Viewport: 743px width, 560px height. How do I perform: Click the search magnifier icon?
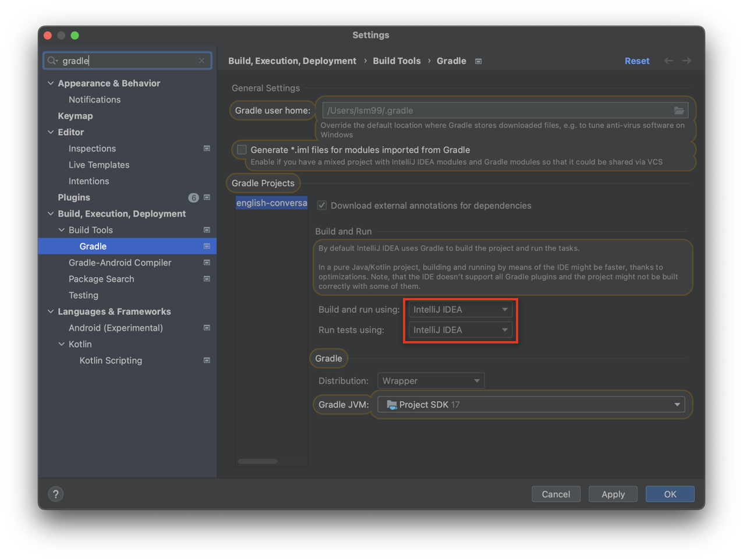tap(52, 61)
